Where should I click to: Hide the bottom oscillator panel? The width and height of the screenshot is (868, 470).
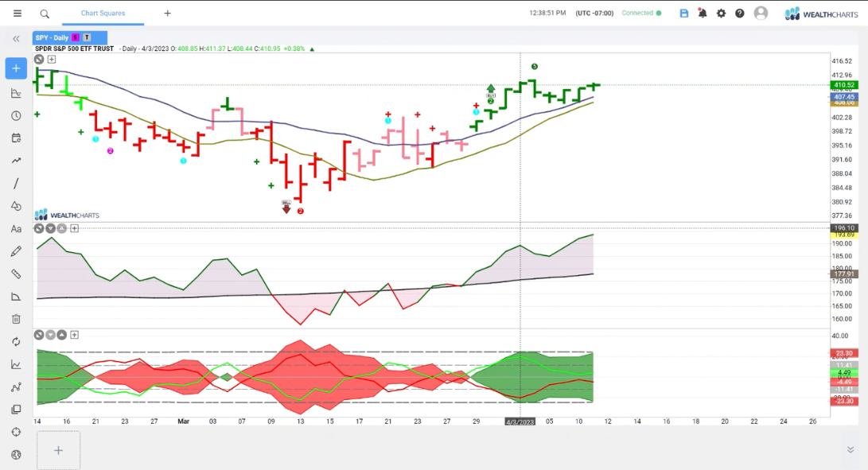[39, 335]
